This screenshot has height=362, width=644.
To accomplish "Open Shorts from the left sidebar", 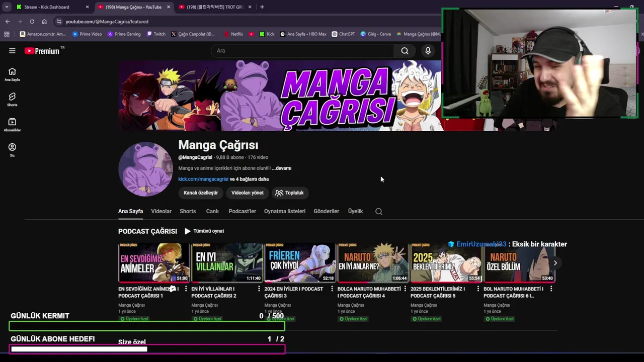I will tap(12, 100).
